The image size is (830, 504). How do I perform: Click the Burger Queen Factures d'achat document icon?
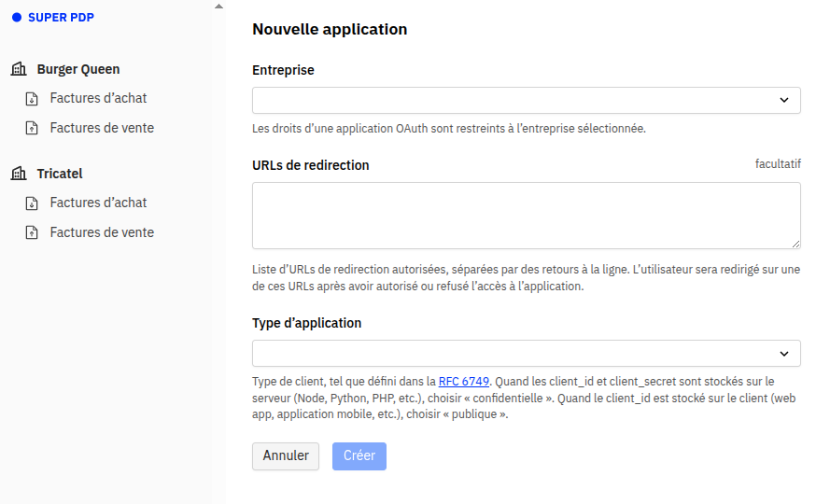pyautogui.click(x=32, y=99)
